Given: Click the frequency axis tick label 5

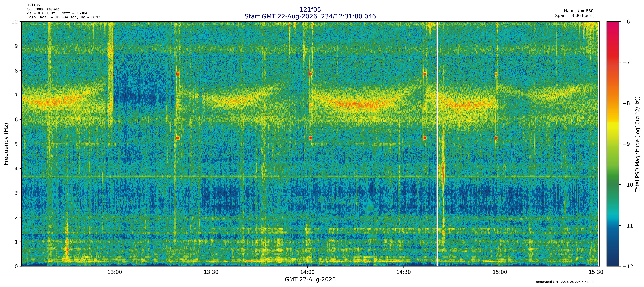Looking at the screenshot, I should tap(16, 144).
